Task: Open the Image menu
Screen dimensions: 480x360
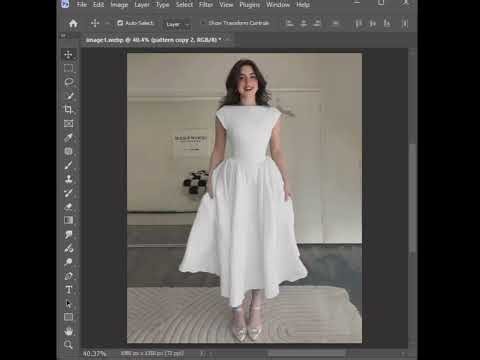Action: click(119, 5)
